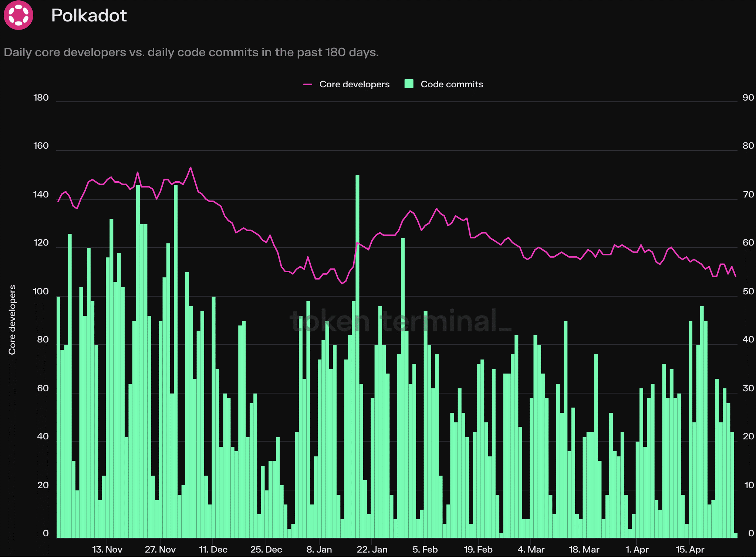The width and height of the screenshot is (756, 557).
Task: Click the left axis value 140
Action: coord(41,195)
